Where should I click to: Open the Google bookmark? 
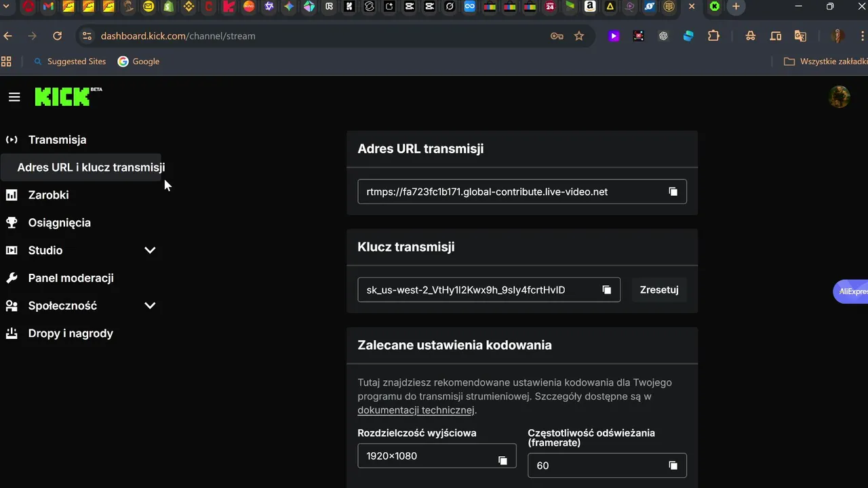pos(138,62)
